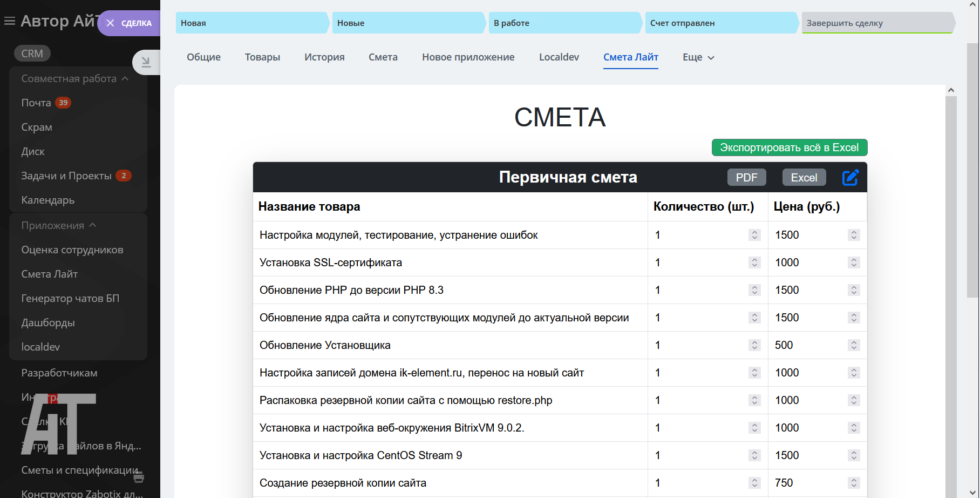Select the Localdev tab
980x498 pixels.
coord(559,57)
